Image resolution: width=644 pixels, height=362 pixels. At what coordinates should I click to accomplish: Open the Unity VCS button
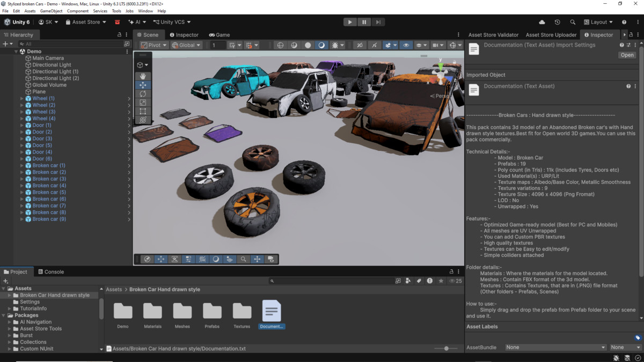point(172,22)
